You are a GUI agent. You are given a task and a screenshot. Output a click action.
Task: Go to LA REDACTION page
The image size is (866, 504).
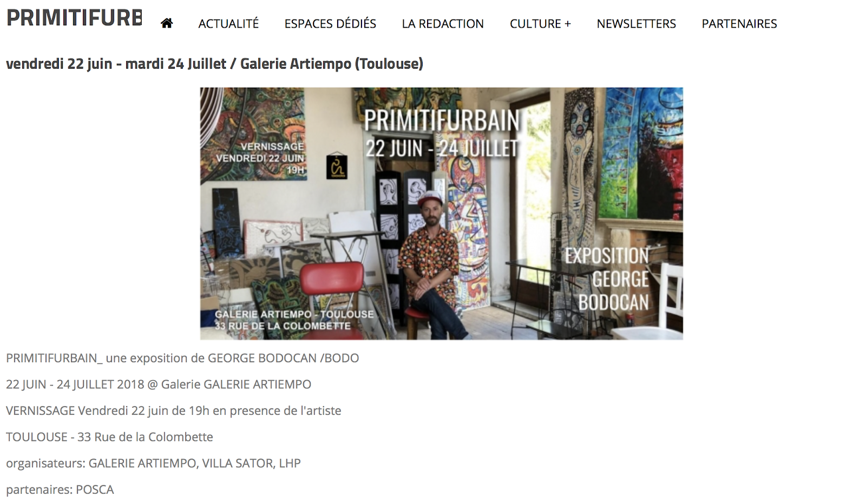point(443,24)
